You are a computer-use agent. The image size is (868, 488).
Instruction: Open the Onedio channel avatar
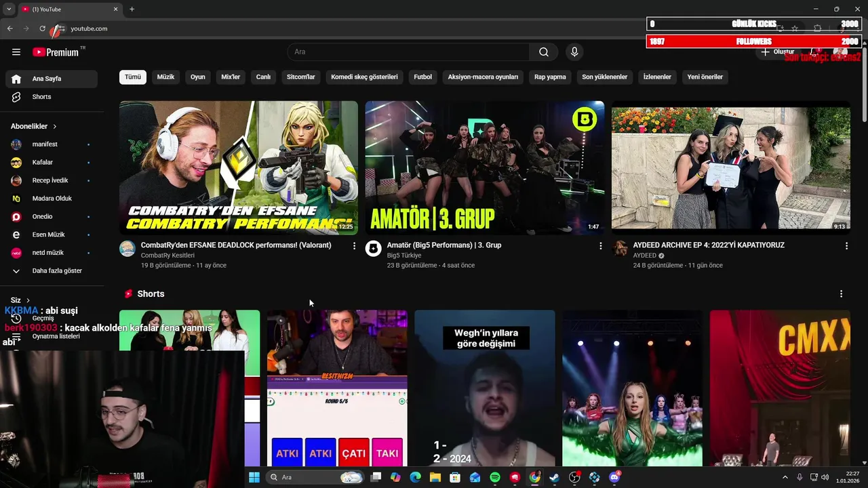click(16, 217)
